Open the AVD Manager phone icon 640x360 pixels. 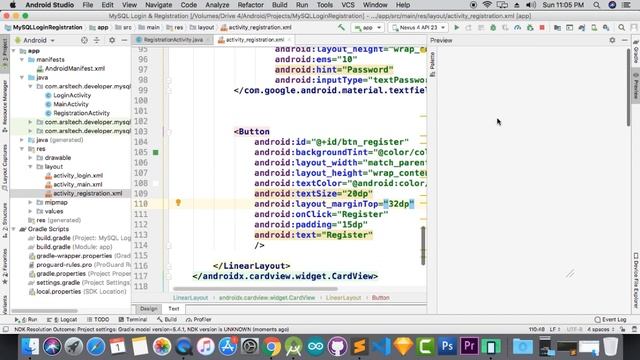click(x=594, y=27)
